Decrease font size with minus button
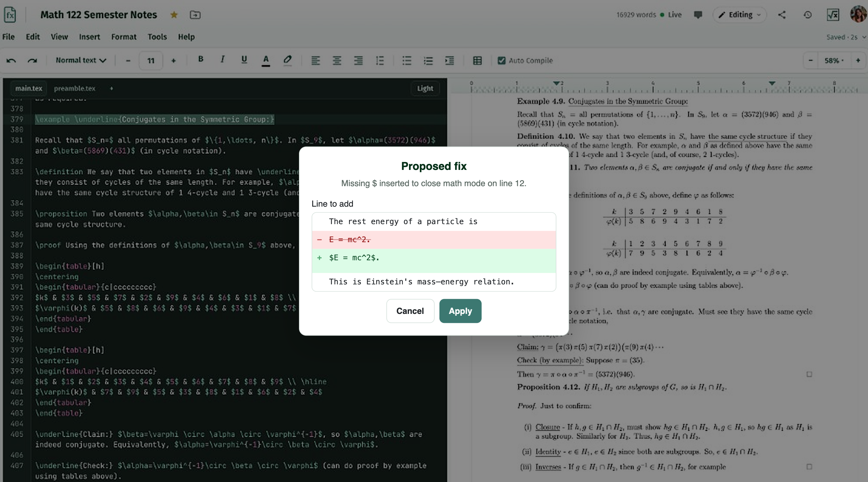The height and width of the screenshot is (482, 868). click(128, 61)
